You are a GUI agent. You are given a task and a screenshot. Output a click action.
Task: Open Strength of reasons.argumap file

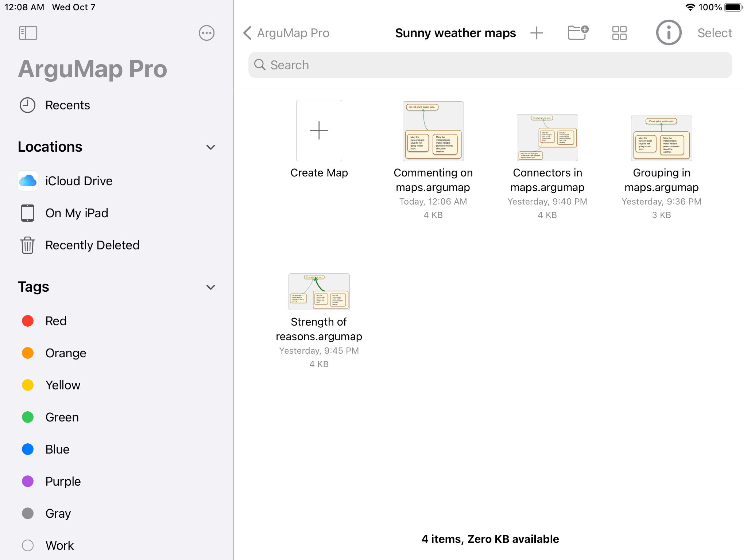(x=319, y=292)
